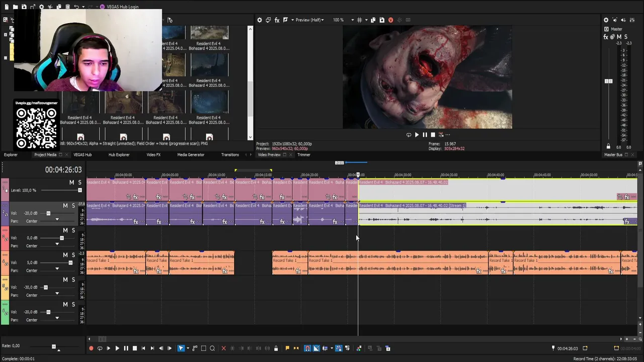Click the Undo arrow icon
The image size is (644, 362).
[x=76, y=7]
